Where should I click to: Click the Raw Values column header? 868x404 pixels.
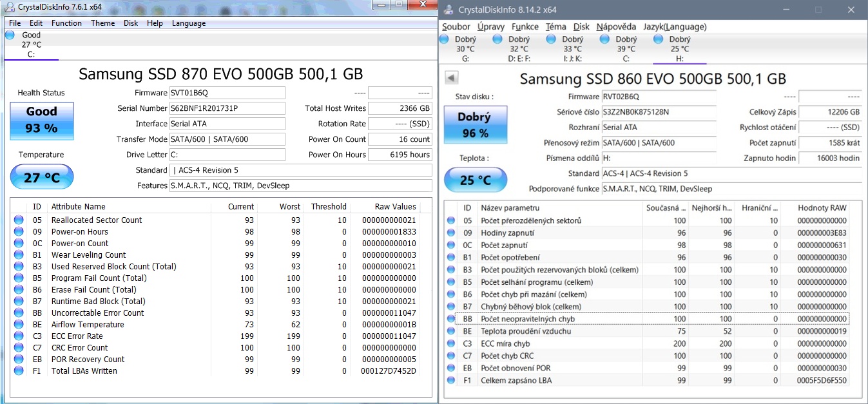pos(395,207)
